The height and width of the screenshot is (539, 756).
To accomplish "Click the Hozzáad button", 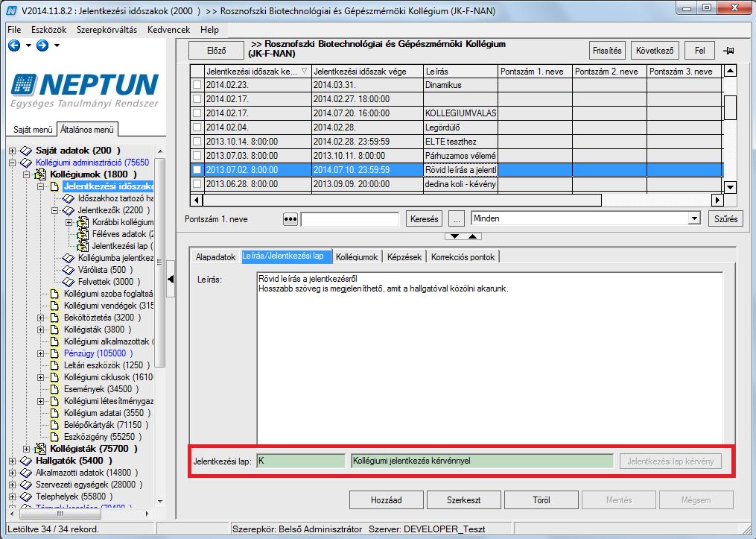I will pyautogui.click(x=387, y=500).
